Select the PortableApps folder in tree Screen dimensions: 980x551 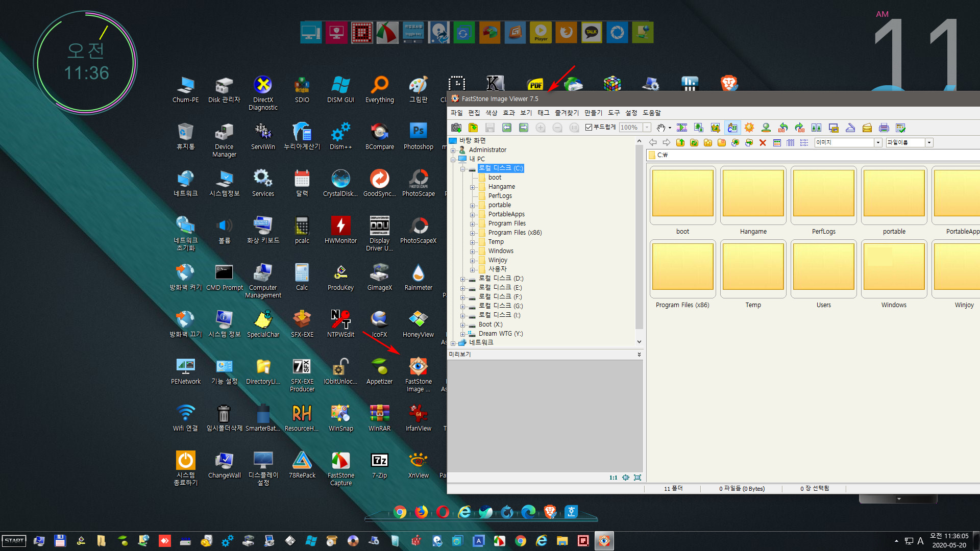coord(506,214)
